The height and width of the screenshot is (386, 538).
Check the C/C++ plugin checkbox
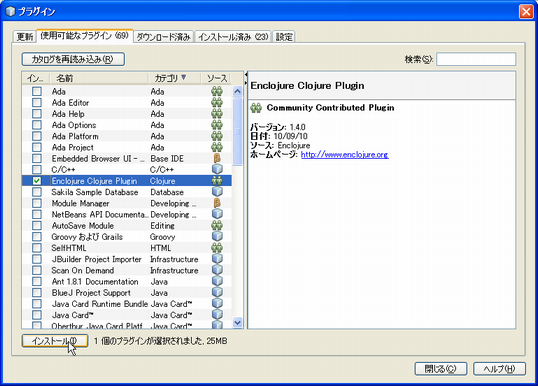(37, 169)
